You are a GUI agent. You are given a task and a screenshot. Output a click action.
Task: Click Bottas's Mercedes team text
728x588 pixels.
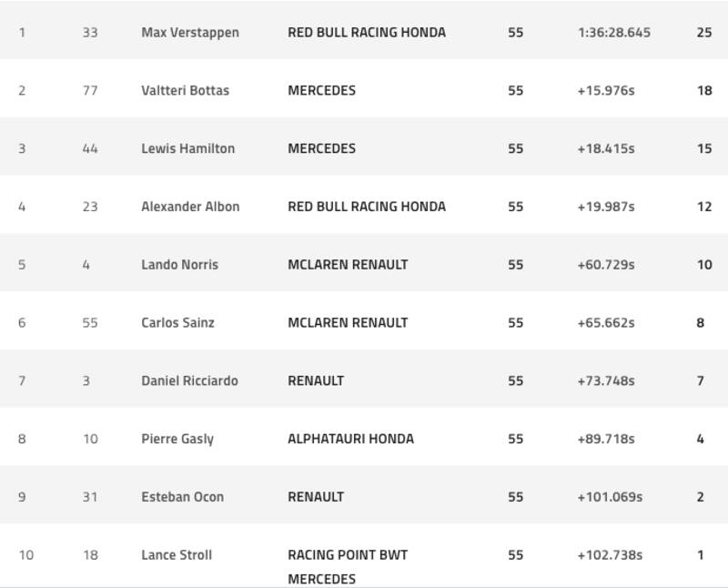(x=321, y=91)
